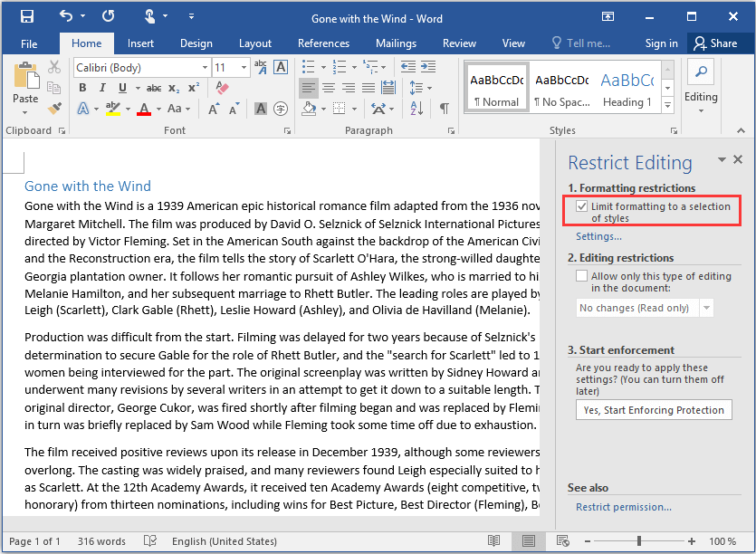
Task: Expand the Styles gallery More arrow
Action: pyautogui.click(x=668, y=105)
